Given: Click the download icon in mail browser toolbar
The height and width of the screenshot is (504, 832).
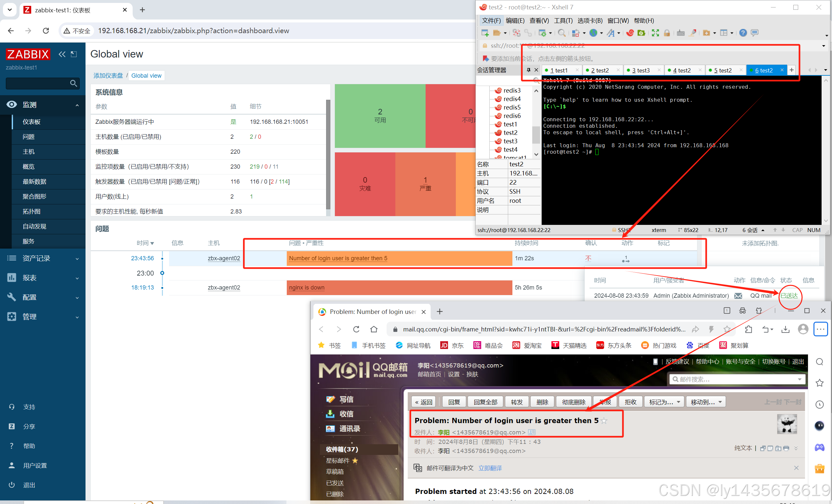Looking at the screenshot, I should (x=786, y=329).
